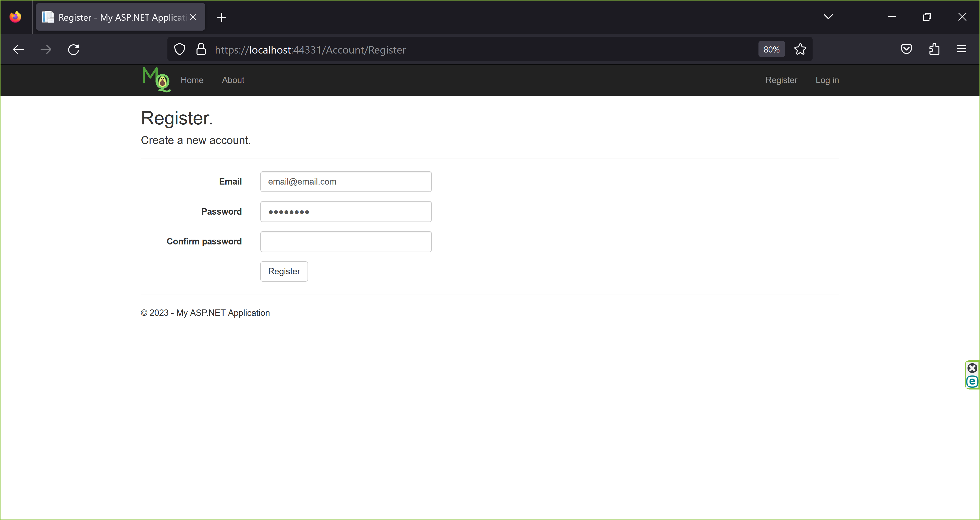Open the Firefox application menu
Image resolution: width=980 pixels, height=520 pixels.
click(961, 49)
